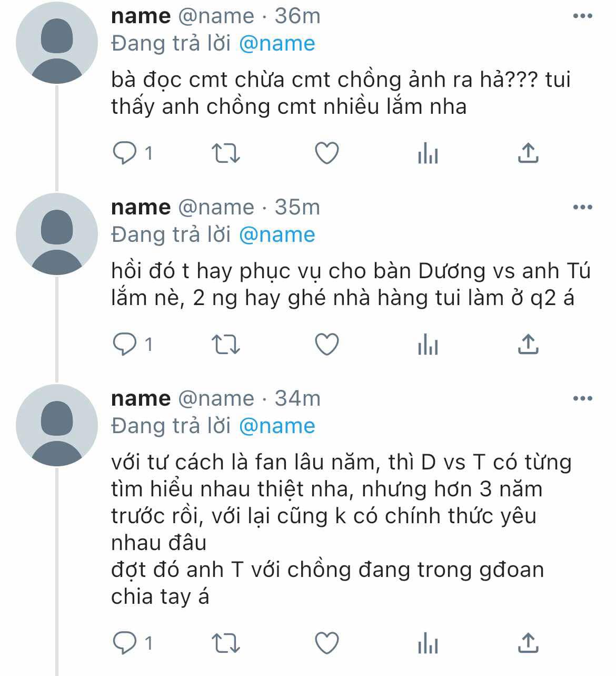The image size is (616, 676).
Task: Retweet the 34m tweet
Action: 226,643
